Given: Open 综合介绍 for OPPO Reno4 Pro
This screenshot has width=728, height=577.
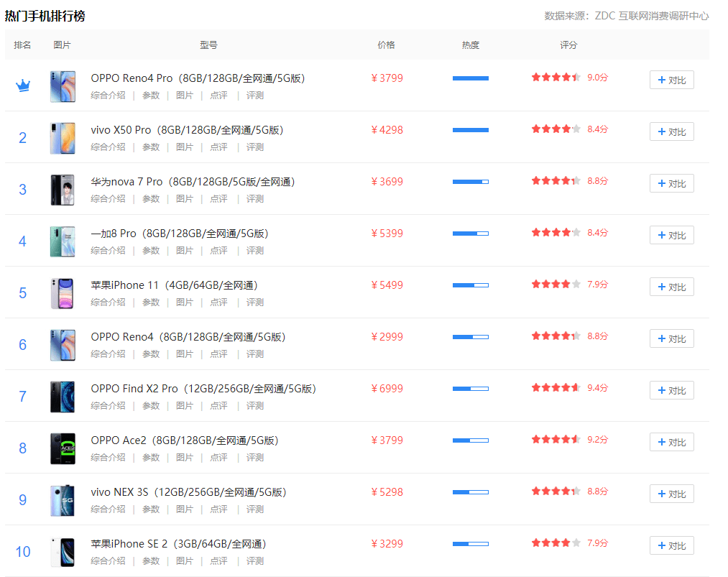Looking at the screenshot, I should click(x=108, y=95).
